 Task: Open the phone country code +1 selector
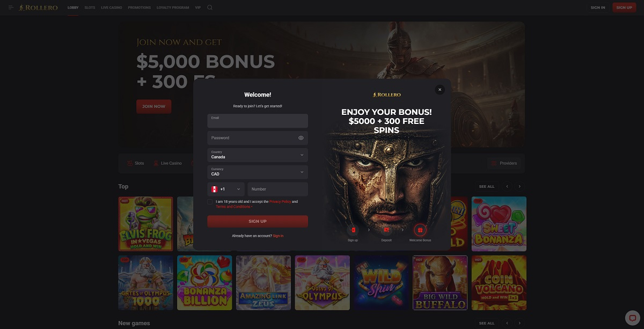[226, 189]
